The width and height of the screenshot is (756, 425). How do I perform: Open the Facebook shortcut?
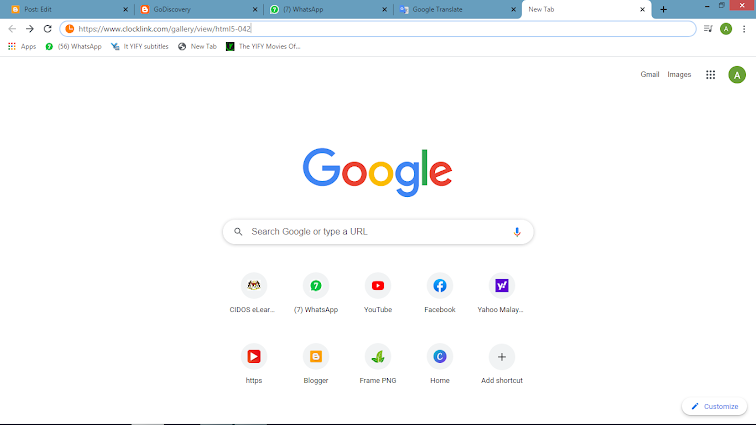pos(440,293)
